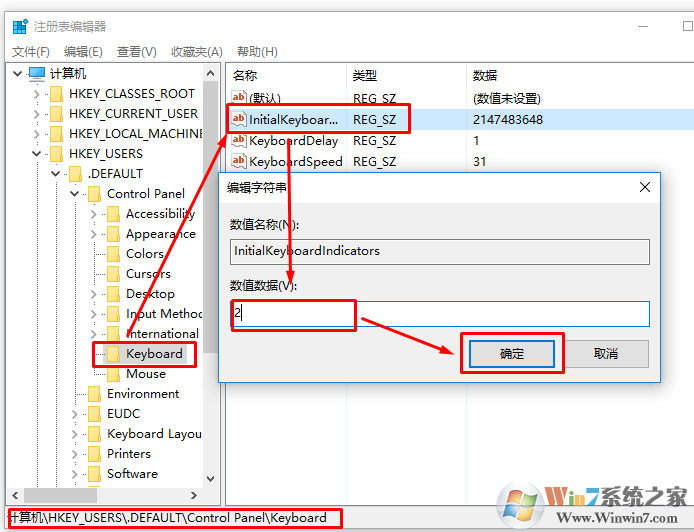Click the tree horizontal scroll right arrow
The width and height of the screenshot is (694, 532).
point(193,495)
